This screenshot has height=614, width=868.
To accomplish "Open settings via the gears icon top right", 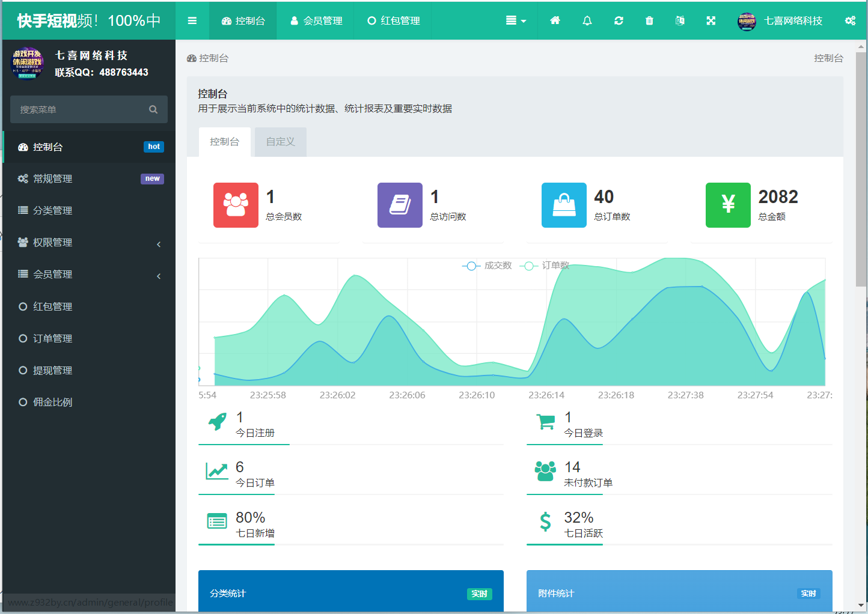I will 851,20.
